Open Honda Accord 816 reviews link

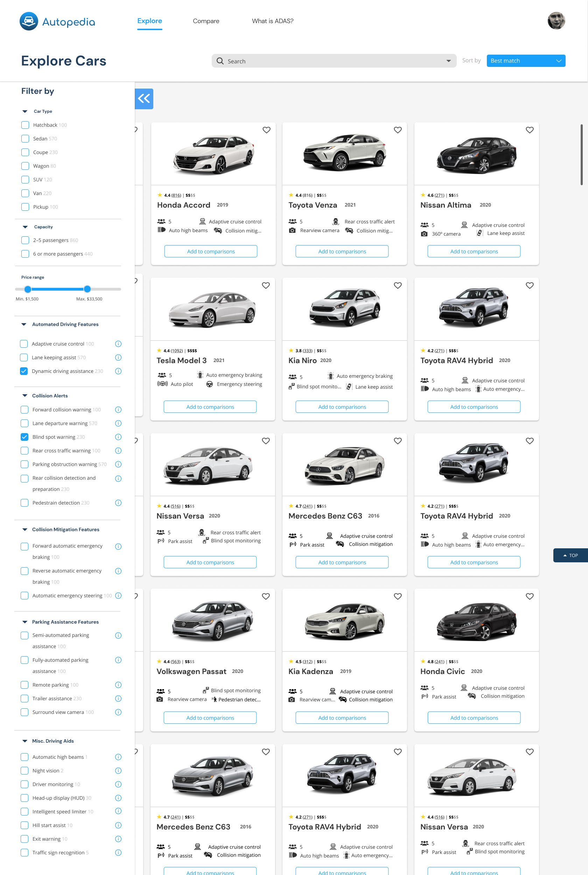[176, 195]
